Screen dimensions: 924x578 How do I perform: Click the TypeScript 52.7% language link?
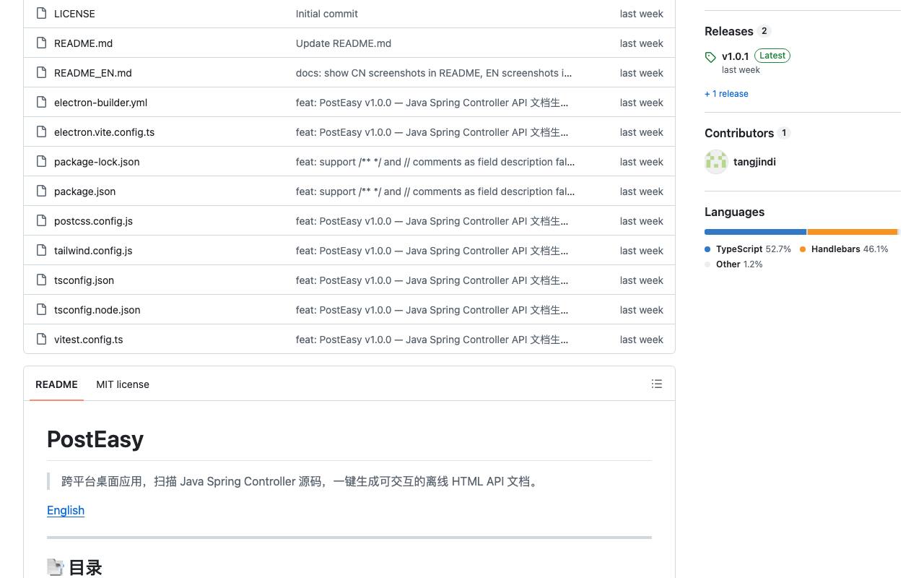pos(748,249)
